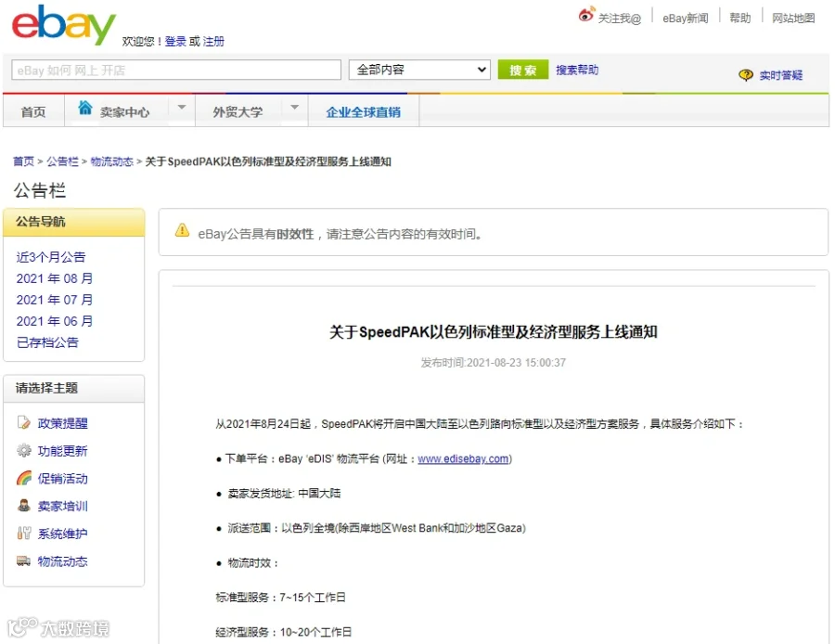Click the tools icon for 系统维护
This screenshot has width=835, height=644.
point(24,534)
